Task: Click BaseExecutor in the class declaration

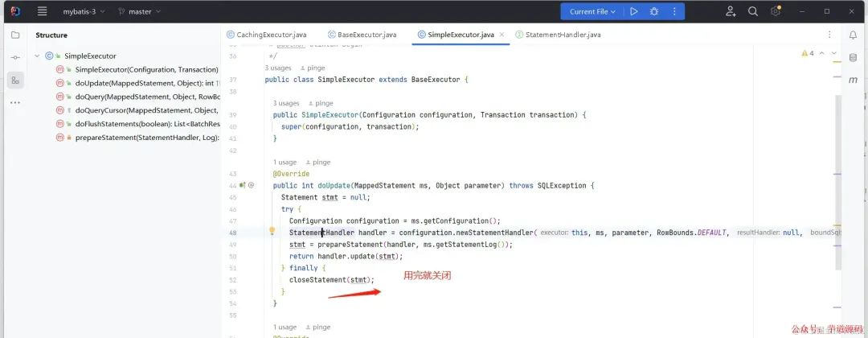Action: (436, 79)
